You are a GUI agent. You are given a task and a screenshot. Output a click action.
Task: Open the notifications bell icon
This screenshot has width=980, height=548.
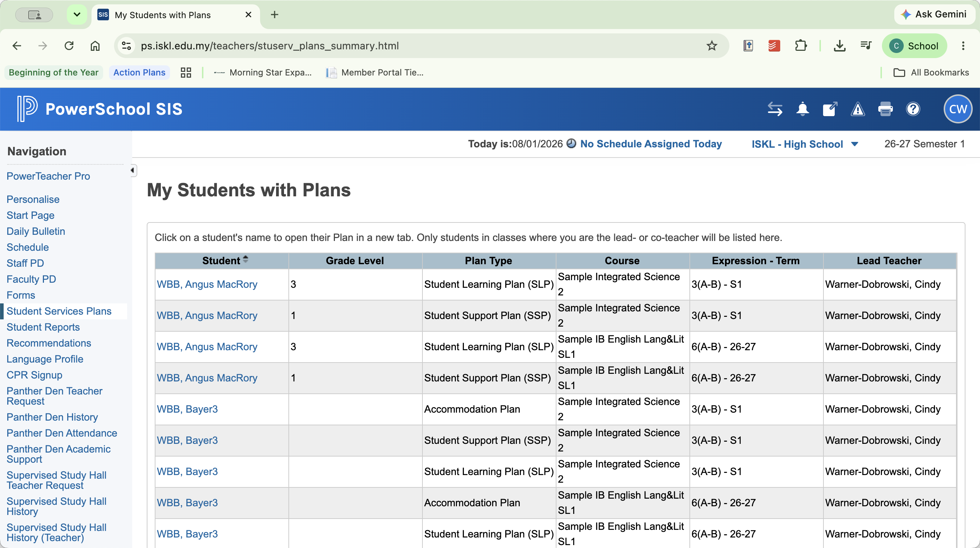[802, 109]
